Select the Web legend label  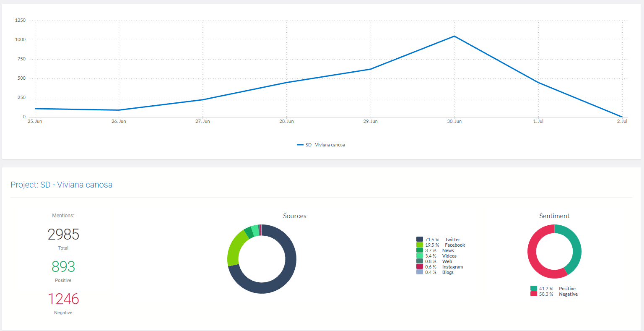[x=447, y=261]
